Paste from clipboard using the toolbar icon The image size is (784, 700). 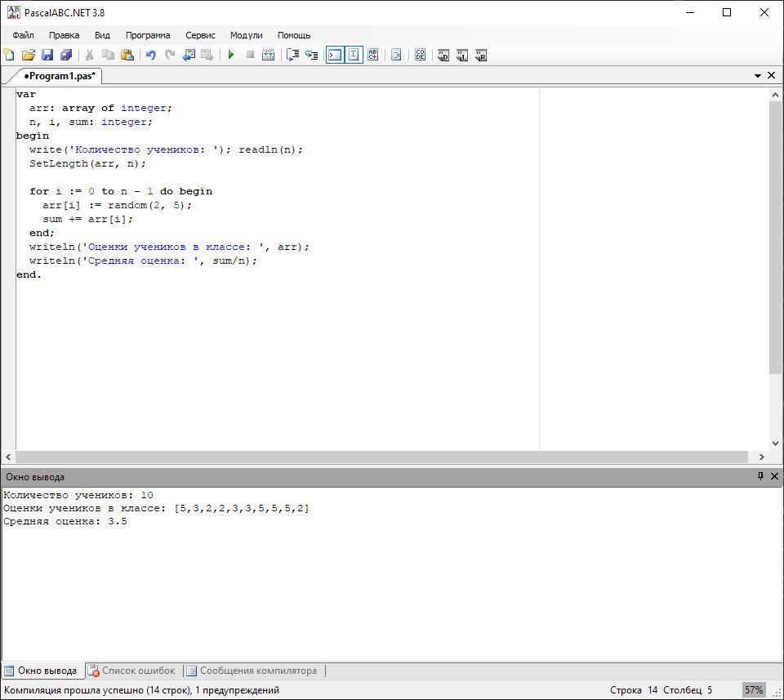(127, 55)
